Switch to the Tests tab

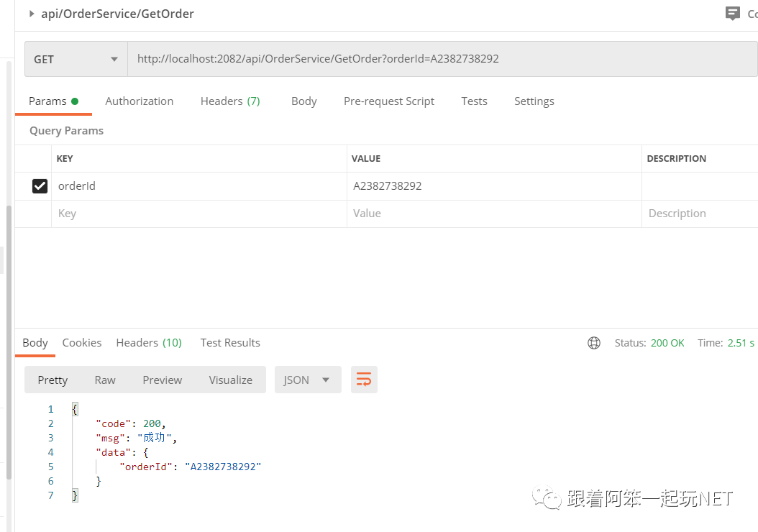point(474,101)
